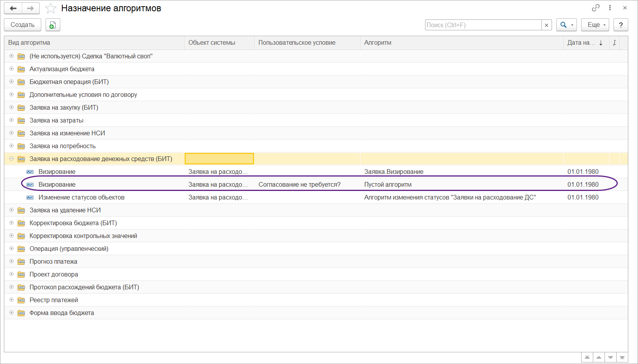Copy the link using the chain icon

pos(596,8)
